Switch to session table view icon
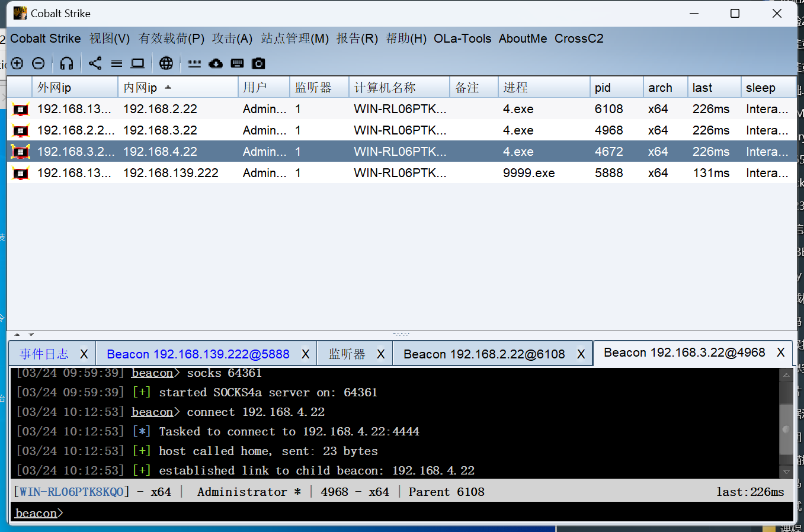 (117, 63)
